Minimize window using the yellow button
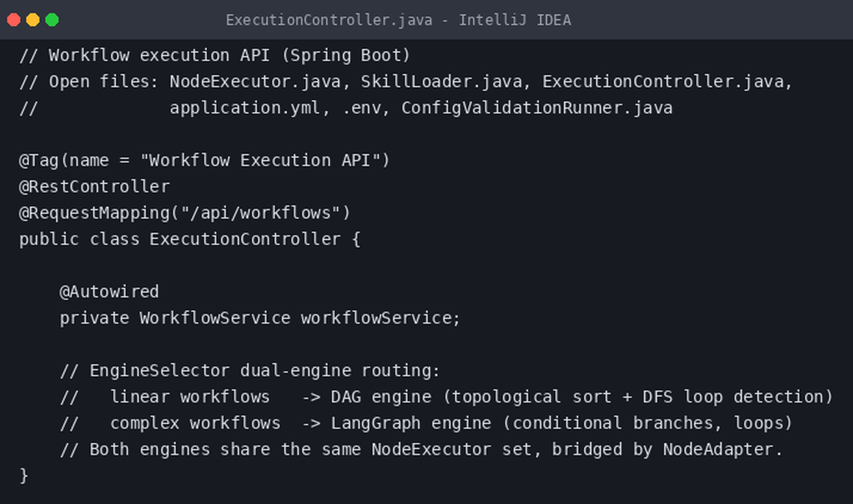The image size is (853, 504). 33,20
